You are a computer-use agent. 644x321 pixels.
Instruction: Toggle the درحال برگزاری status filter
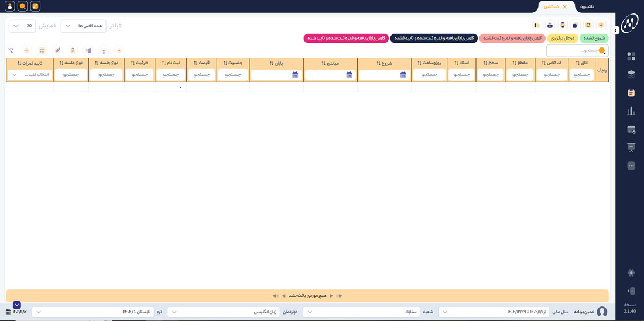coord(562,38)
